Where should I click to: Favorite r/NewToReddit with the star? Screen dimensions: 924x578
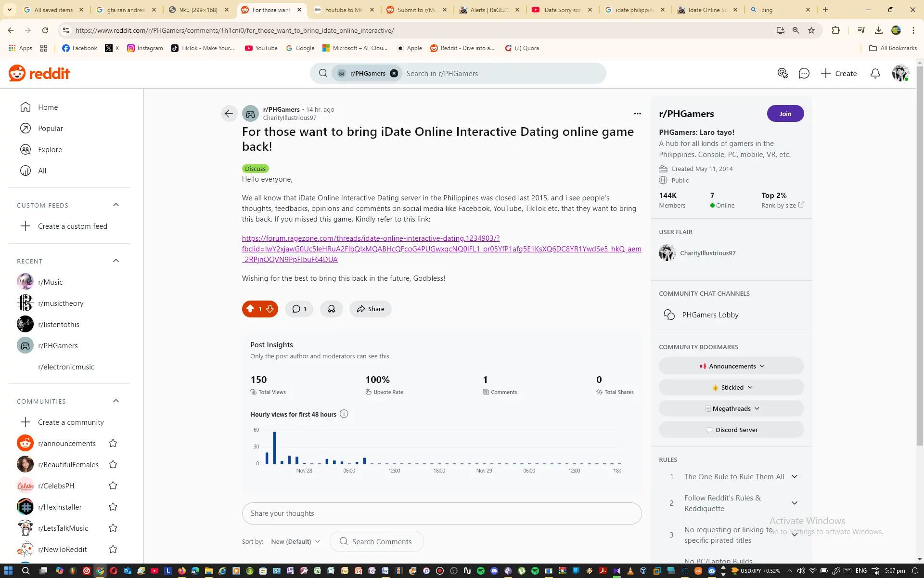click(x=113, y=549)
